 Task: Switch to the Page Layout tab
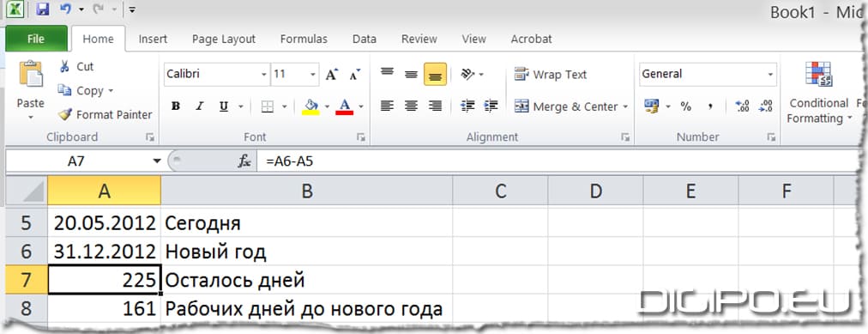coord(224,39)
